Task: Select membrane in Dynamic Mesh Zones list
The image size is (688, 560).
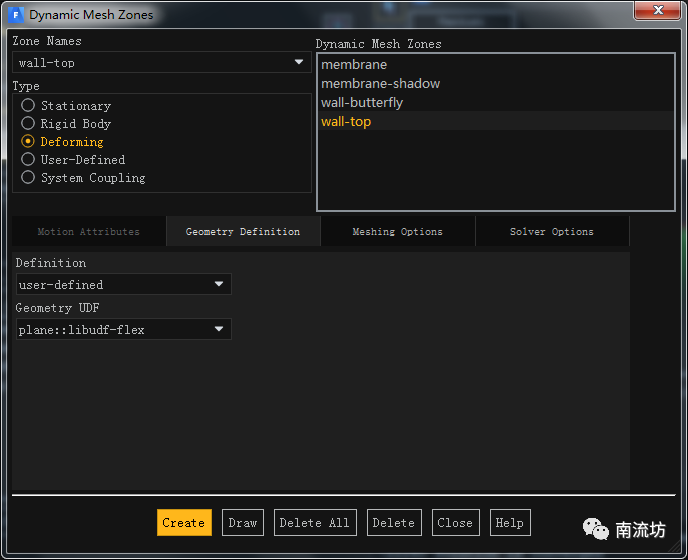Action: tap(354, 65)
